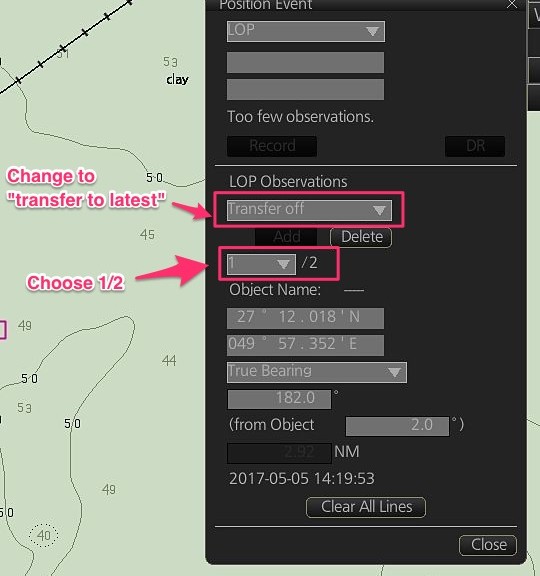Click Clear All Lines button
The width and height of the screenshot is (540, 576).
coord(366,507)
